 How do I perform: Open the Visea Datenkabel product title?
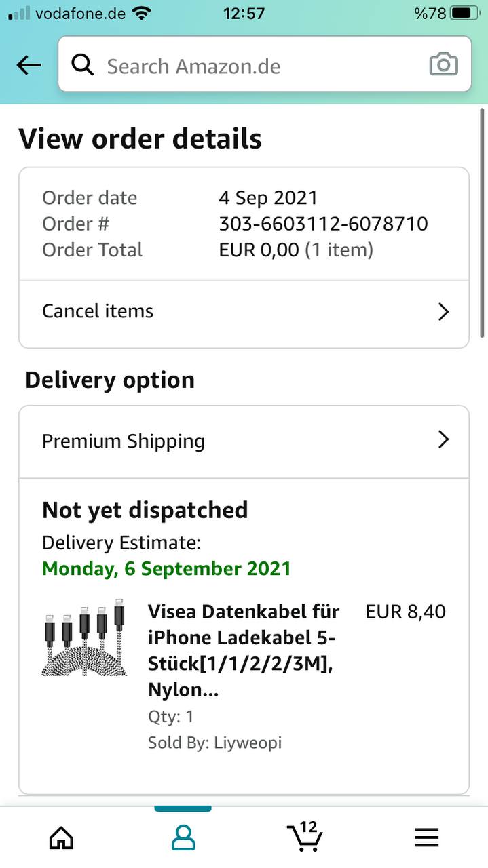pyautogui.click(x=244, y=650)
